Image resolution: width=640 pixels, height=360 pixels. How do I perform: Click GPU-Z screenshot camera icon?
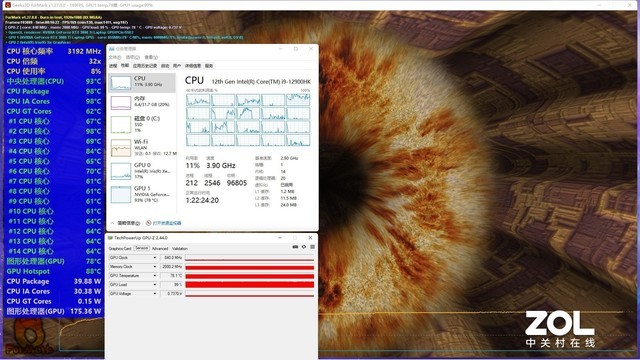click(295, 247)
